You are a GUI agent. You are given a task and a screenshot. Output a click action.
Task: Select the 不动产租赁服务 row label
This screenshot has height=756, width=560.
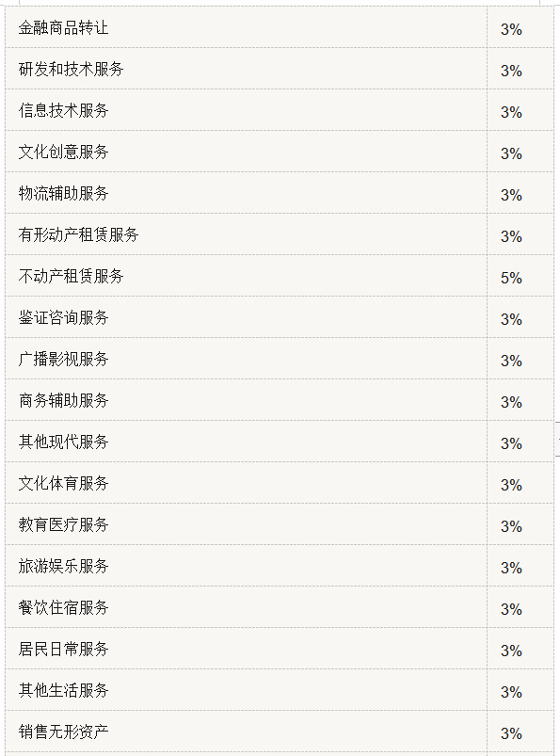(71, 276)
